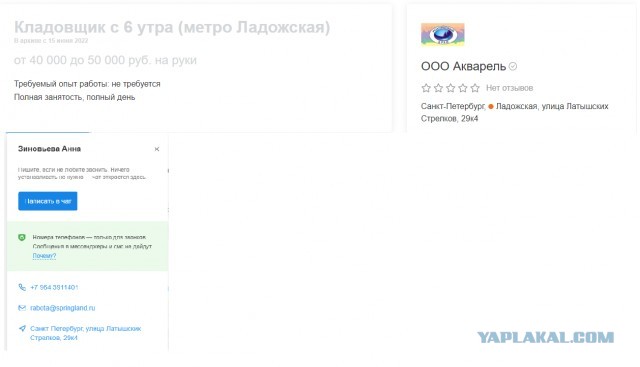Open address link улица Латышских Стрелков, 29к4
640x367 pixels.
86,333
